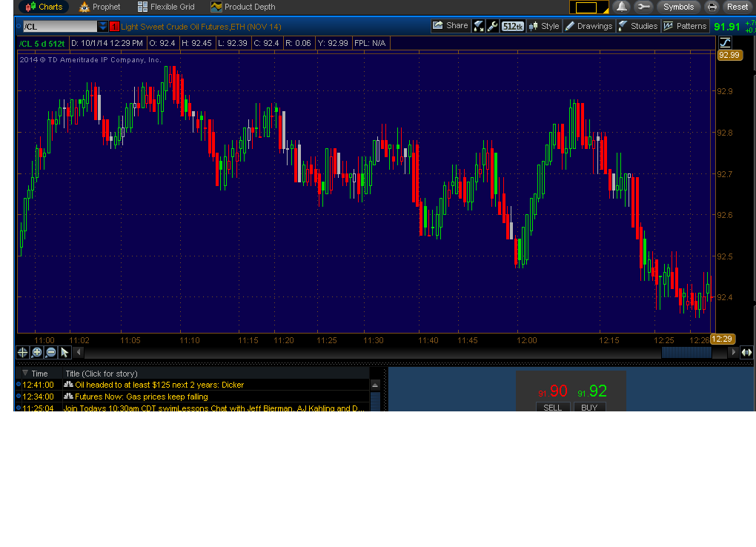This screenshot has height=547, width=756.
Task: Open story 'Oil headed to at least $125'
Action: (x=159, y=385)
